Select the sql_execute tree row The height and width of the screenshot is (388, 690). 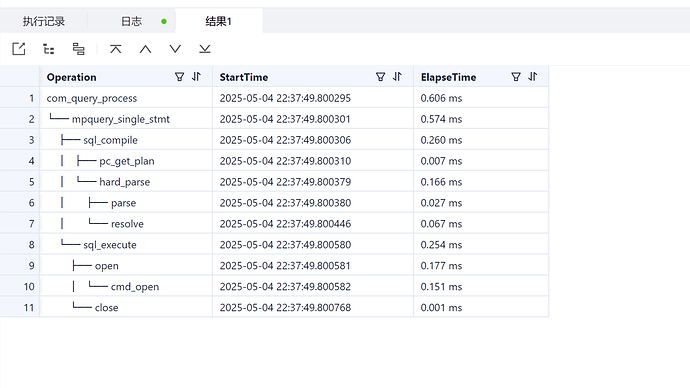274,245
